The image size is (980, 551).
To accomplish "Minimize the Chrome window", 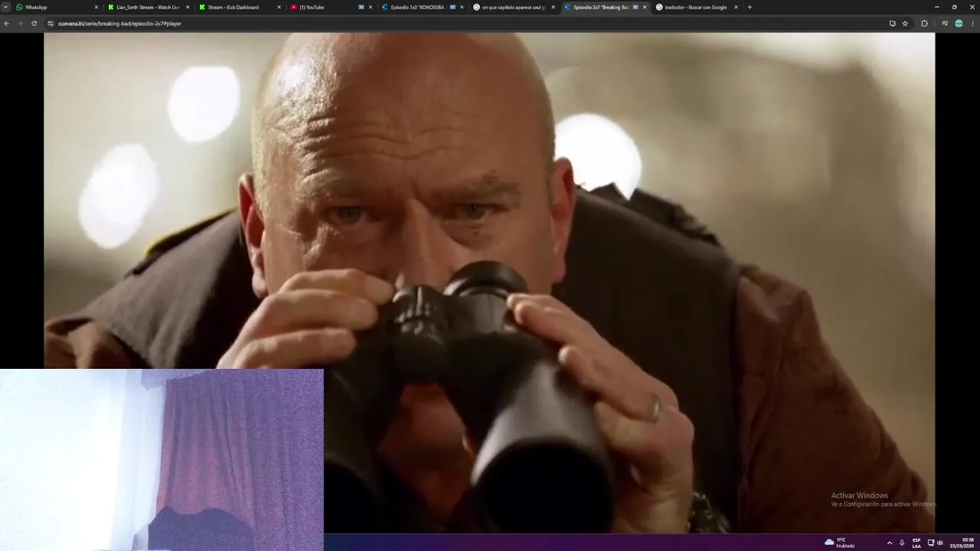I will tap(936, 7).
